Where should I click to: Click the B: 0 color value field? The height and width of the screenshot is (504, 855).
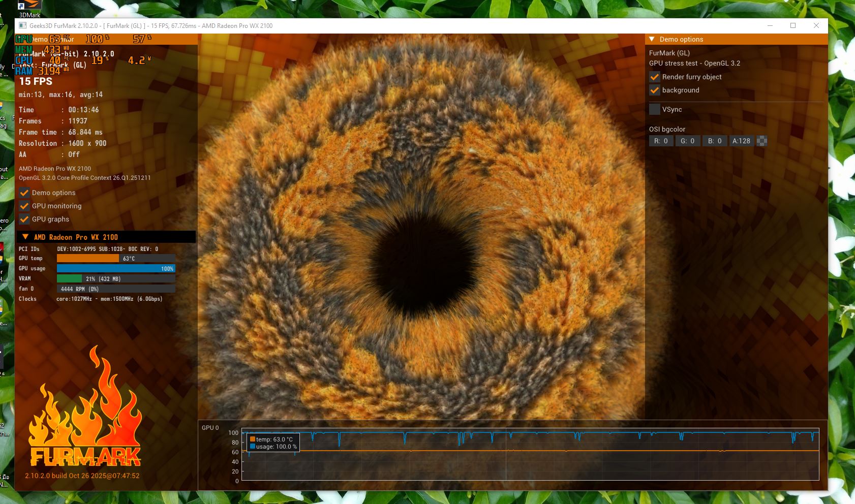click(x=715, y=141)
